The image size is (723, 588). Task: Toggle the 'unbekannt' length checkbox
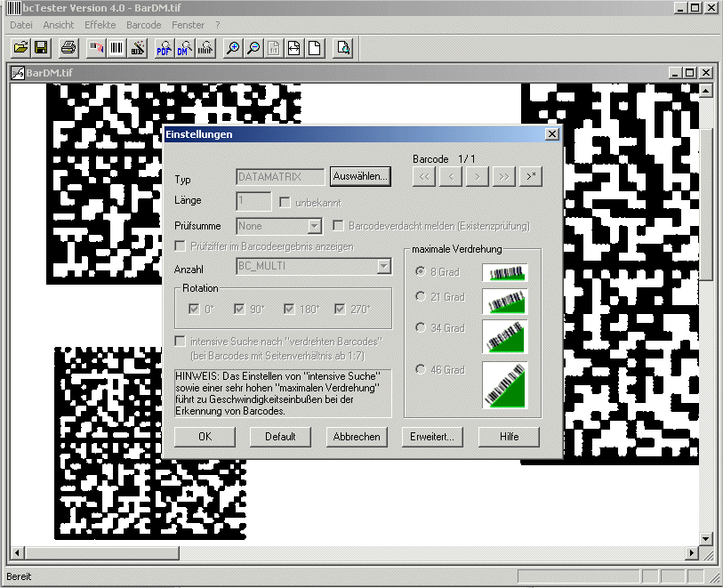285,203
